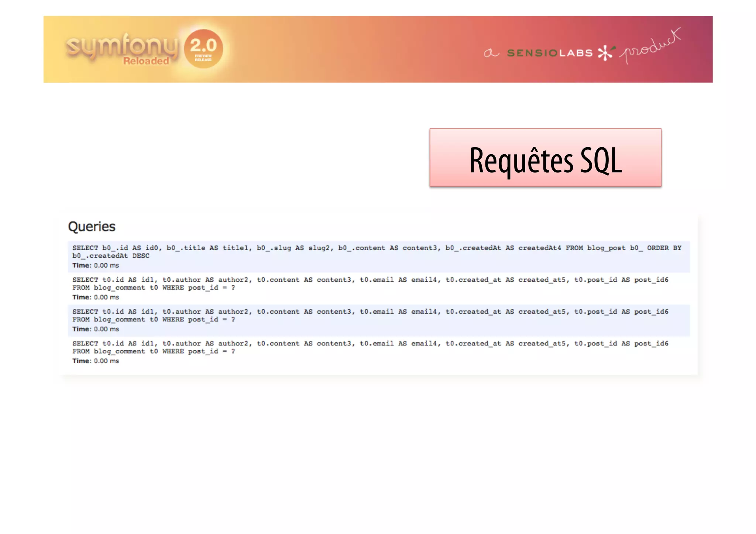Click the first query's Time label

[x=81, y=265]
